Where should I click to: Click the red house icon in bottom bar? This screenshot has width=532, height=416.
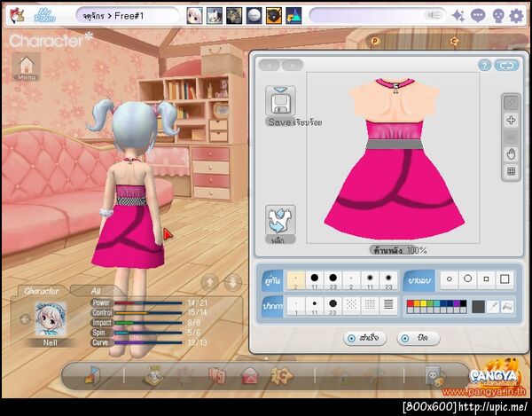[x=250, y=376]
